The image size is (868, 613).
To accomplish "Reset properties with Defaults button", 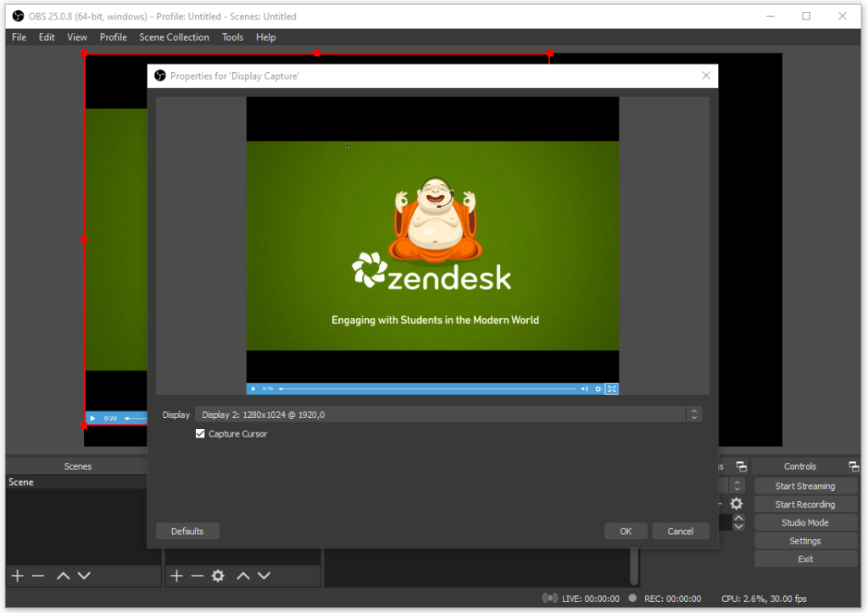I will [x=187, y=531].
